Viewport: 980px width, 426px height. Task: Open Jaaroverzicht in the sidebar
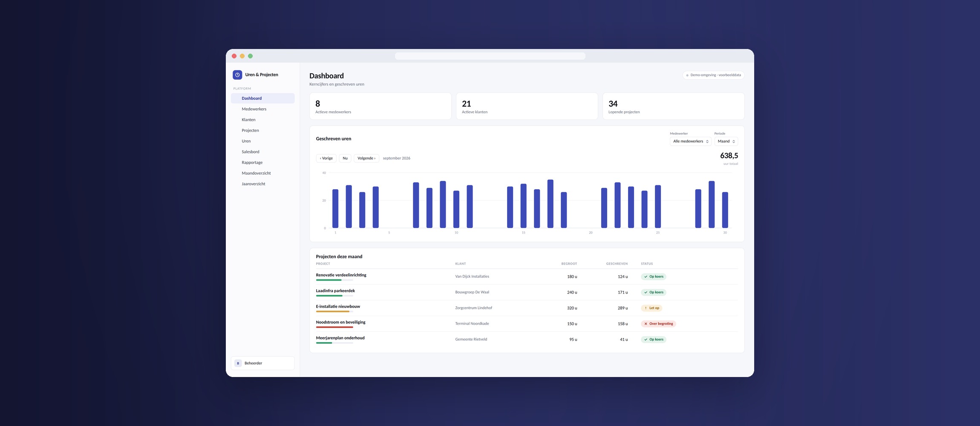pos(262,184)
